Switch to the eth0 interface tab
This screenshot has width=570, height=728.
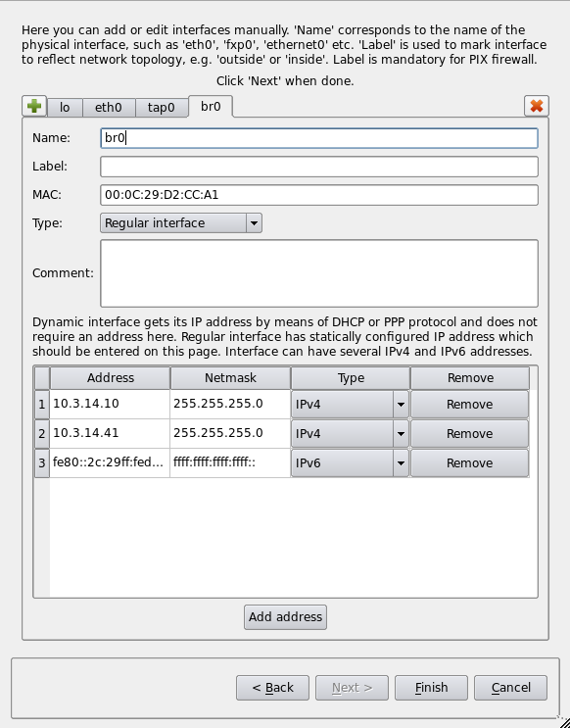[109, 108]
